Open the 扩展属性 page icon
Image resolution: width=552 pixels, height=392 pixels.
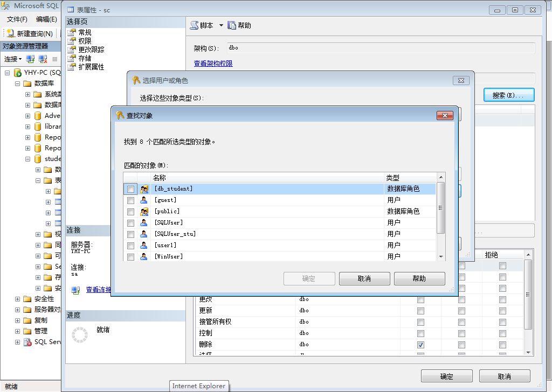[x=72, y=67]
